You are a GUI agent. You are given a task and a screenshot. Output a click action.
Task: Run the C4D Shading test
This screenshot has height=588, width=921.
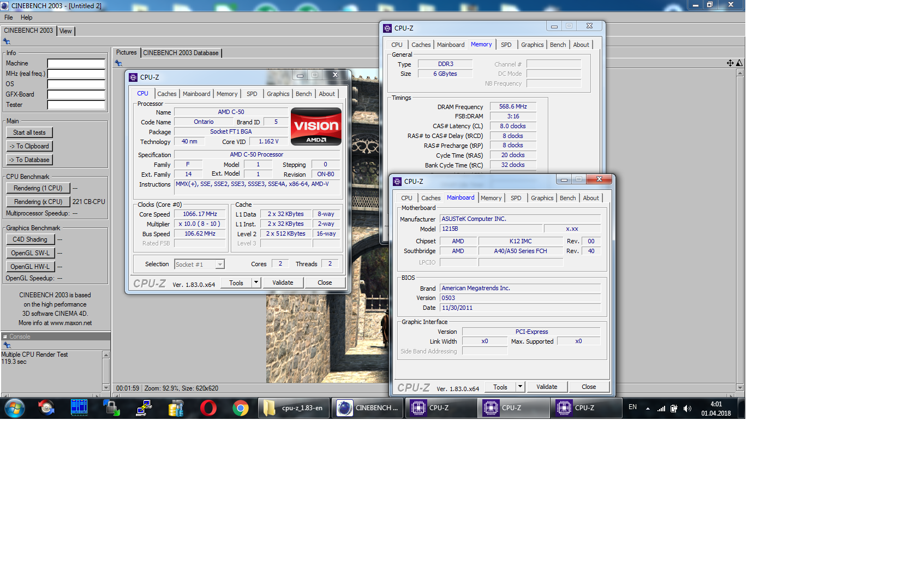coord(30,239)
